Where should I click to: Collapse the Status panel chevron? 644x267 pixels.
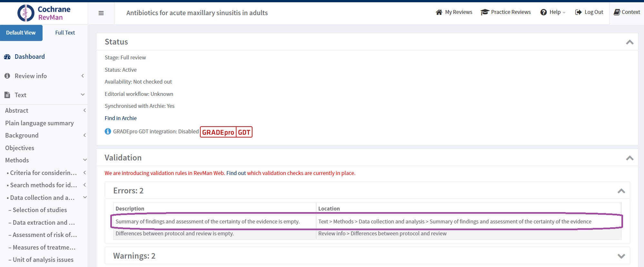click(x=629, y=42)
